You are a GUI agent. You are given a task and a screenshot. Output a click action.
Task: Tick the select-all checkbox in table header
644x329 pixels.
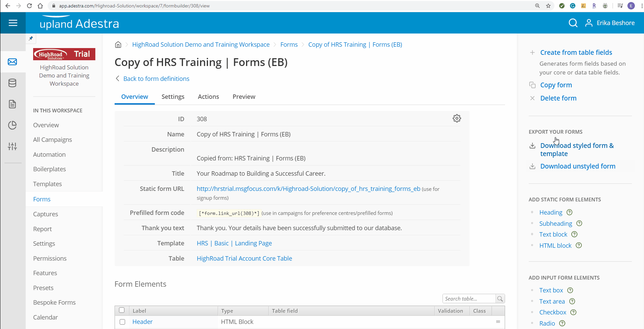pos(122,310)
